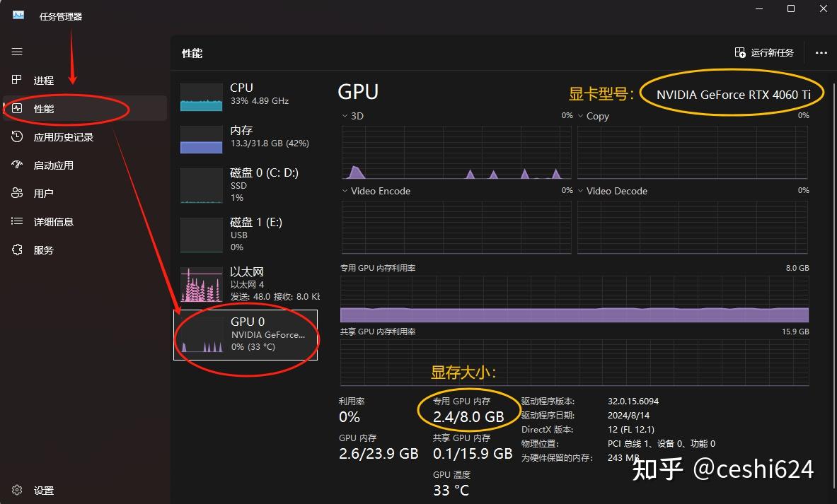Image resolution: width=837 pixels, height=504 pixels.
Task: Open the Video Decode engine dropdown
Action: pyautogui.click(x=580, y=191)
